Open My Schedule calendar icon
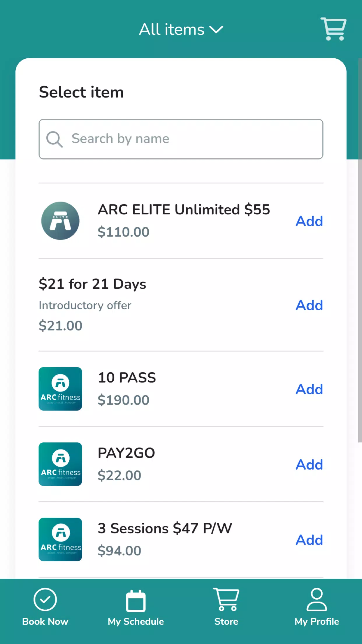 pos(136,601)
